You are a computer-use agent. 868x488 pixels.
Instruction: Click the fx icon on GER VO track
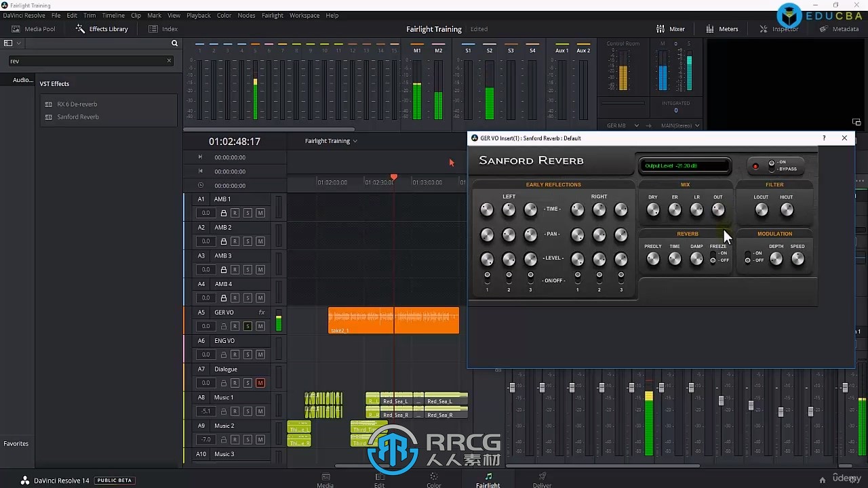262,312
